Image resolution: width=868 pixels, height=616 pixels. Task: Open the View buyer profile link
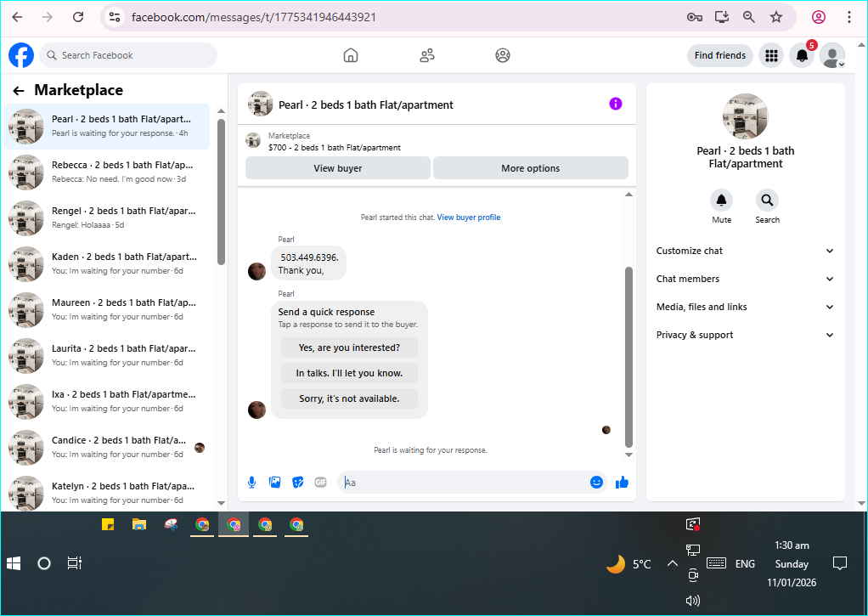click(x=468, y=218)
